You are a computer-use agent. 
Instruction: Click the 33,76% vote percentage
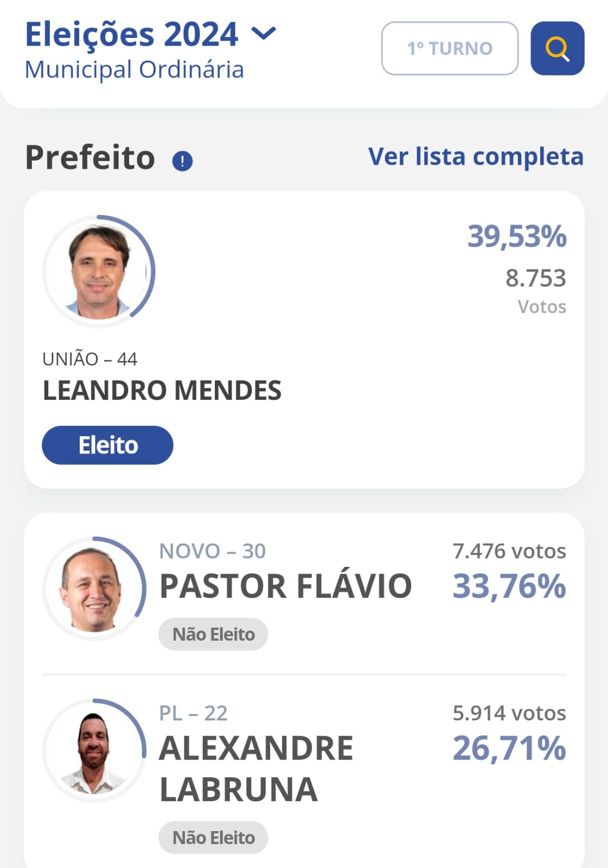509,586
